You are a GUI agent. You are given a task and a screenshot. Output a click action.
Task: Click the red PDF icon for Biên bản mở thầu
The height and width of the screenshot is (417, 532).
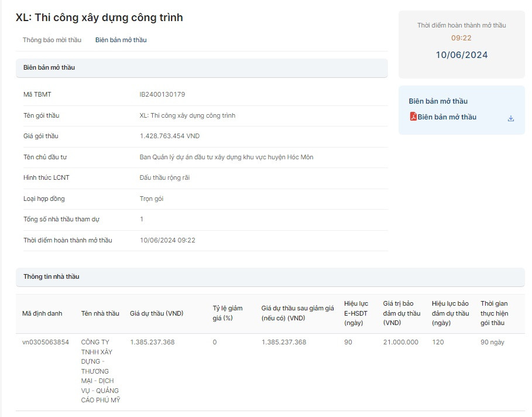(x=413, y=117)
